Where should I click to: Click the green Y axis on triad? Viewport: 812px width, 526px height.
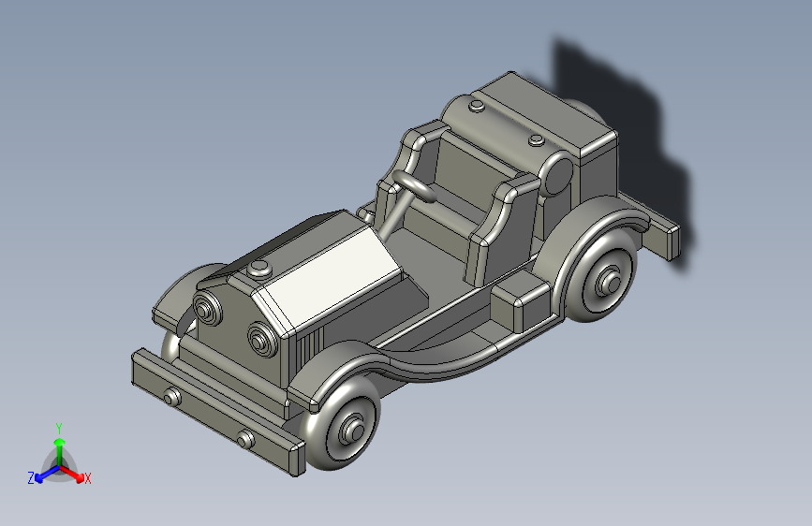coord(60,450)
